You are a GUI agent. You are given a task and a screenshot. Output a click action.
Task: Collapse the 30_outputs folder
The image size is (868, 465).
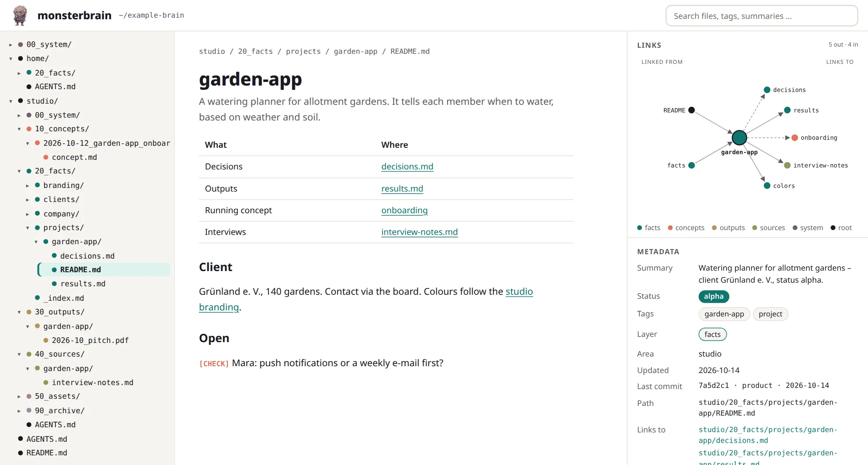pyautogui.click(x=19, y=312)
